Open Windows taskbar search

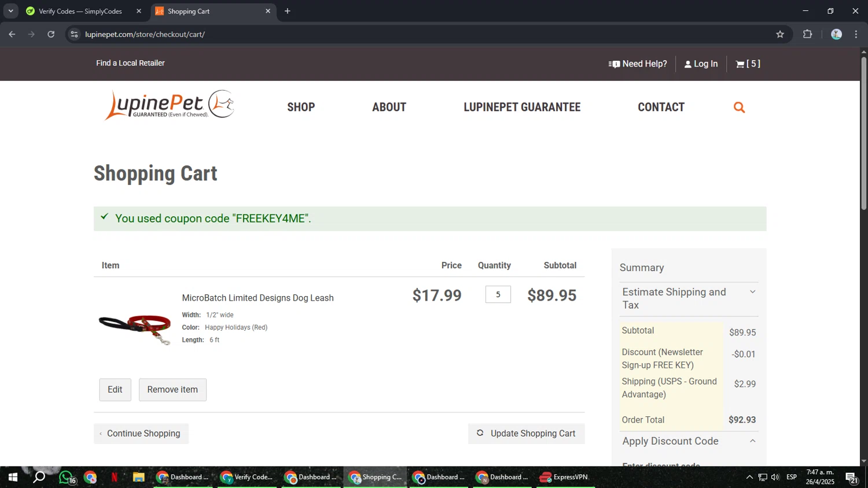point(39,477)
